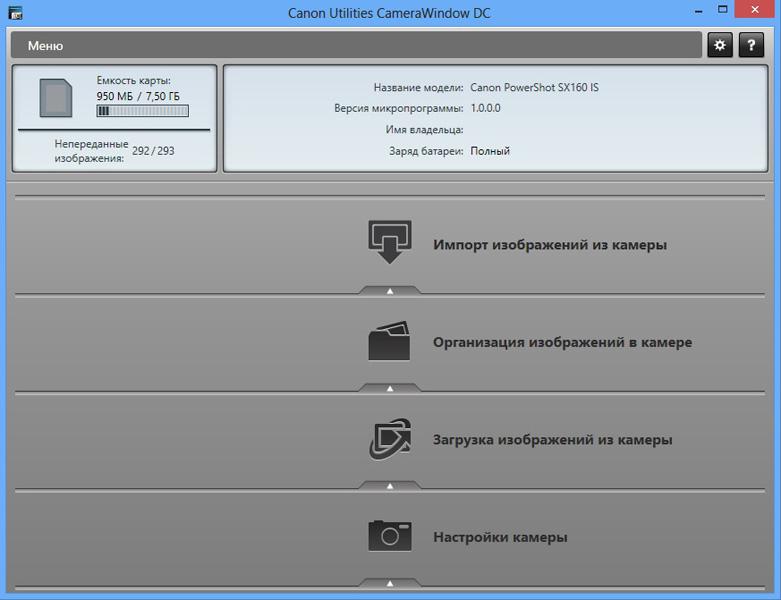Viewport: 781px width, 600px height.
Task: Select Импорт изображений из камеры
Action: (x=549, y=245)
